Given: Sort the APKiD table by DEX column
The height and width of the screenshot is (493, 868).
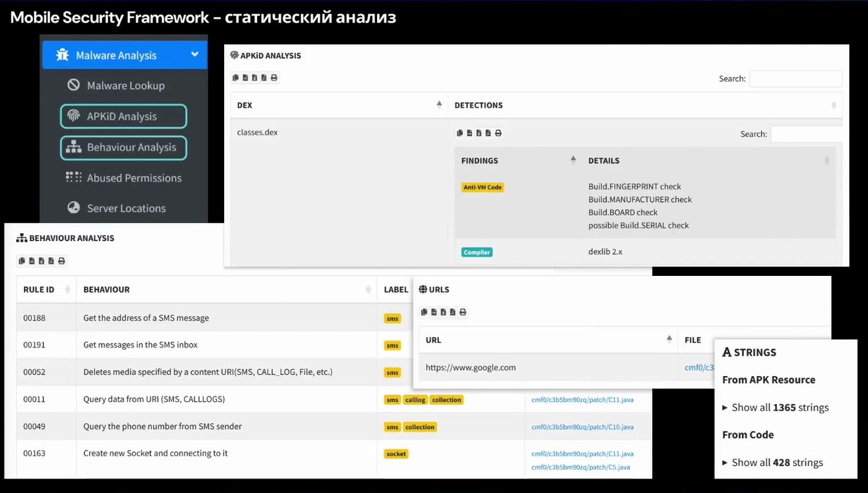Looking at the screenshot, I should (339, 105).
